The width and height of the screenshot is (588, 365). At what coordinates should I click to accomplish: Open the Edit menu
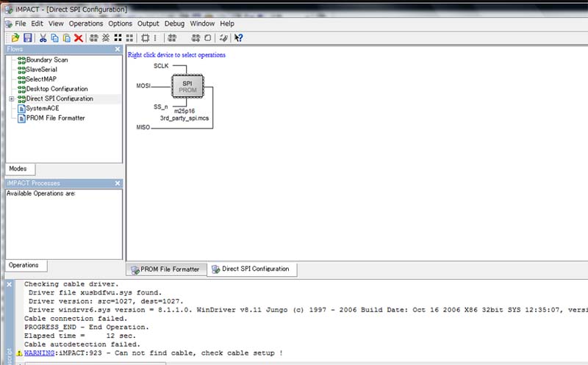[x=37, y=24]
